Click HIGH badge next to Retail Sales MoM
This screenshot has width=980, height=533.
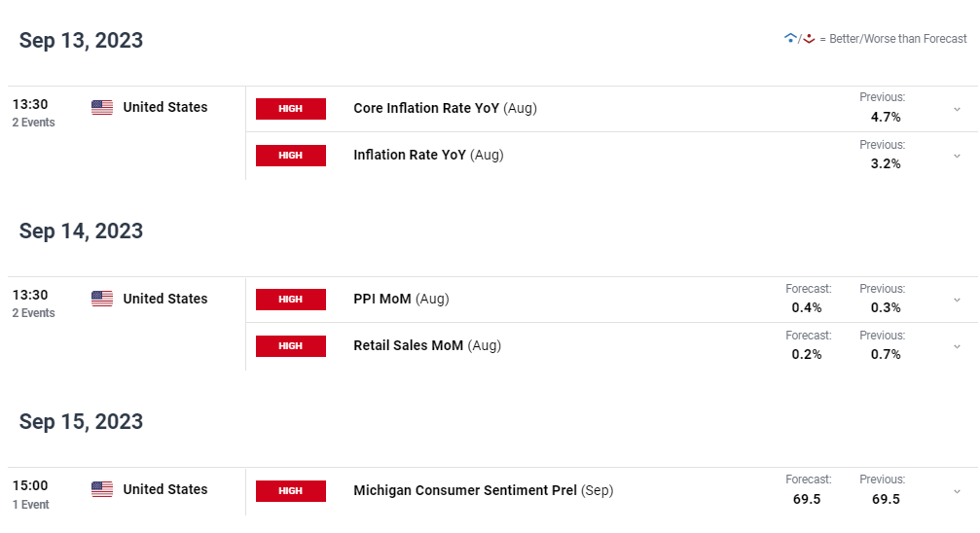[291, 346]
